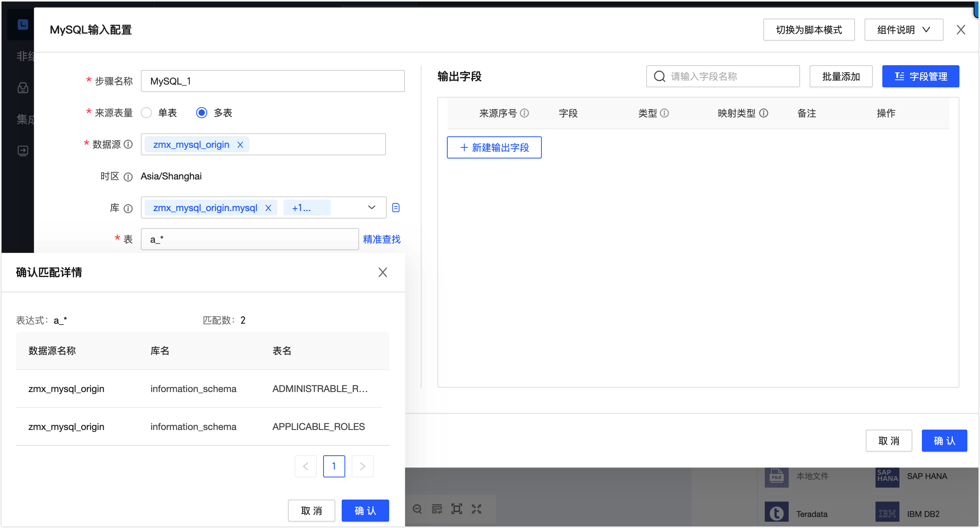Click info icon next to 数据源 label
The height and width of the screenshot is (528, 980).
(x=128, y=144)
